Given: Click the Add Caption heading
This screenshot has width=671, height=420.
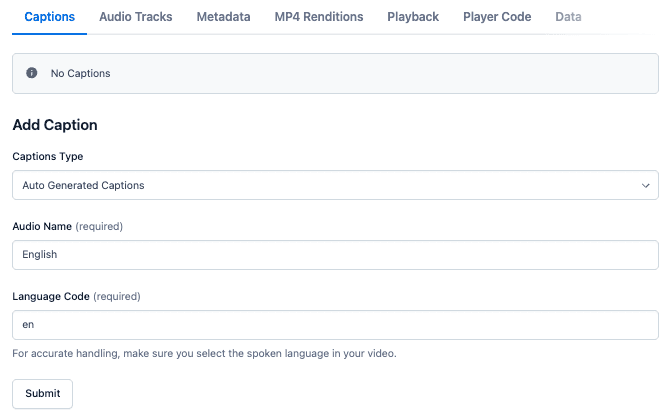Looking at the screenshot, I should point(55,125).
